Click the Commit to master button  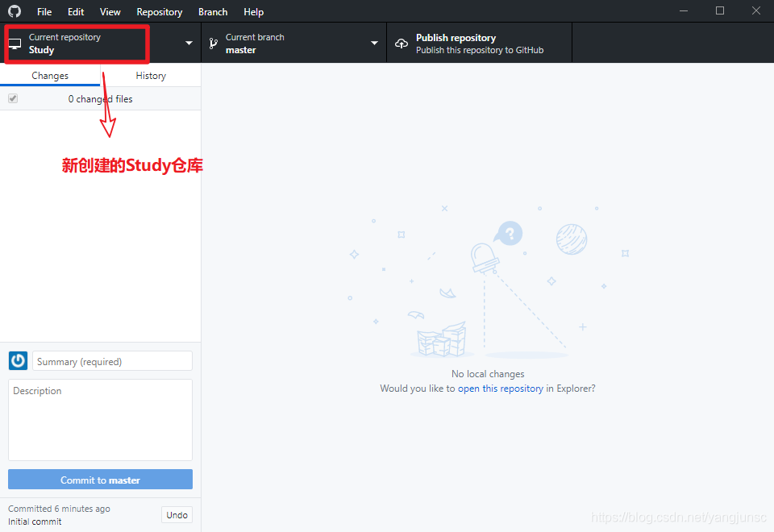(100, 479)
